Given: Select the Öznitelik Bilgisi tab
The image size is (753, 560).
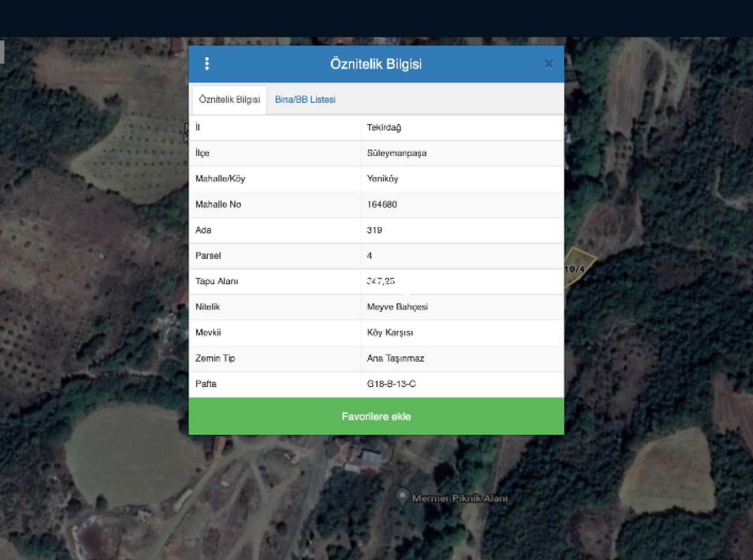Looking at the screenshot, I should tap(230, 100).
